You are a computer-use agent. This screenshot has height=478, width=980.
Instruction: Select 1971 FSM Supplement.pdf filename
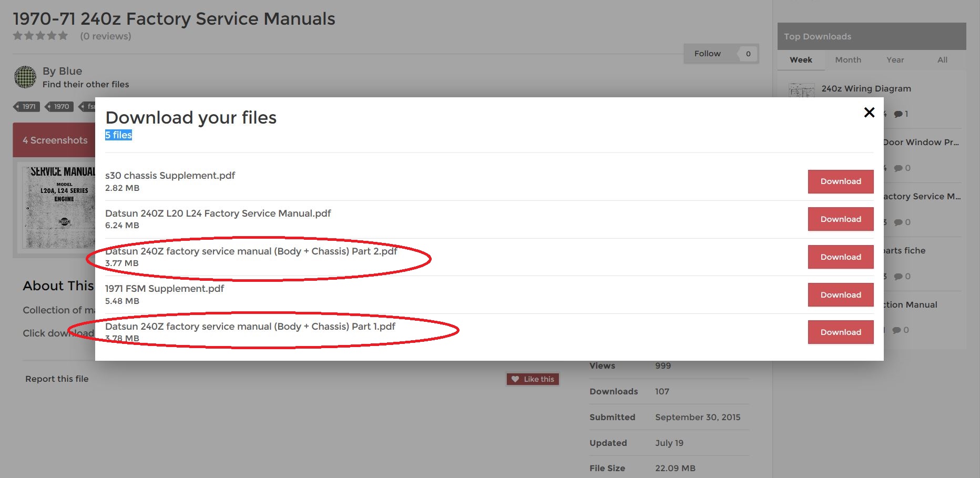pyautogui.click(x=165, y=289)
